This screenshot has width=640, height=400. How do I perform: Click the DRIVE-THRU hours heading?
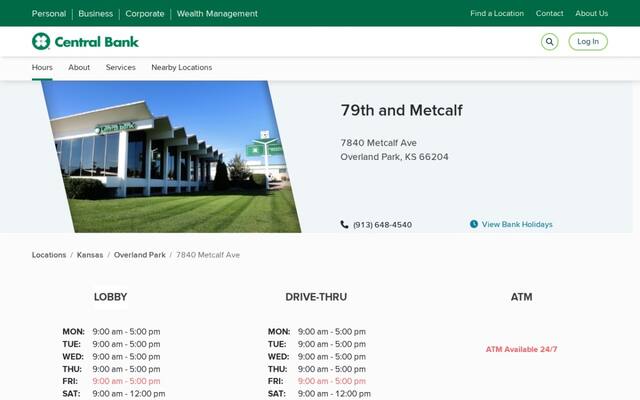(x=316, y=297)
